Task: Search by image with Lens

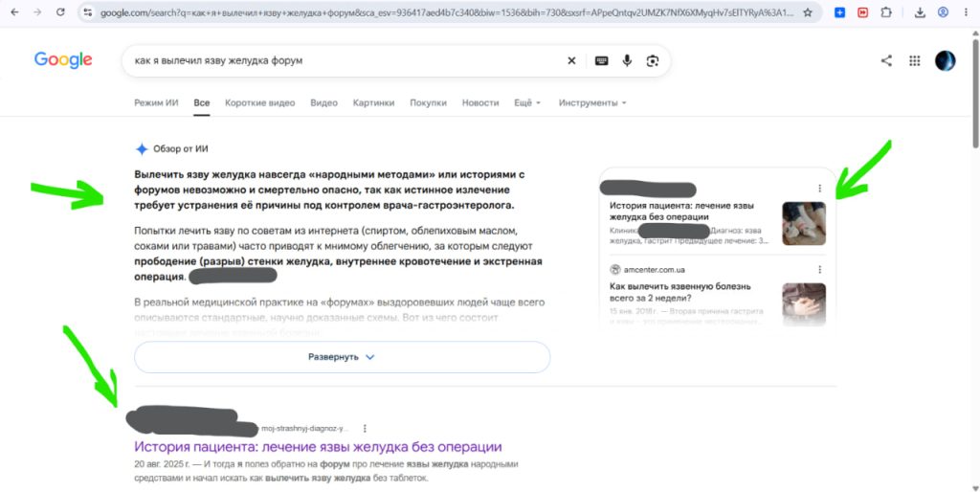Action: 653,60
